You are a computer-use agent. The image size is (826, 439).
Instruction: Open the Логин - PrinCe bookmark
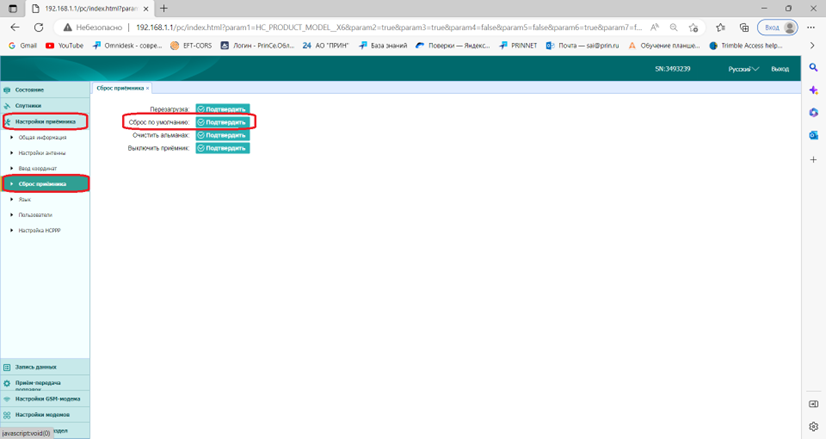(x=257, y=46)
